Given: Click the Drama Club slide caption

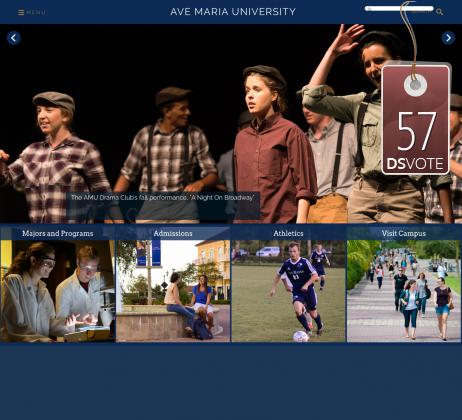Looking at the screenshot, I should 163,198.
